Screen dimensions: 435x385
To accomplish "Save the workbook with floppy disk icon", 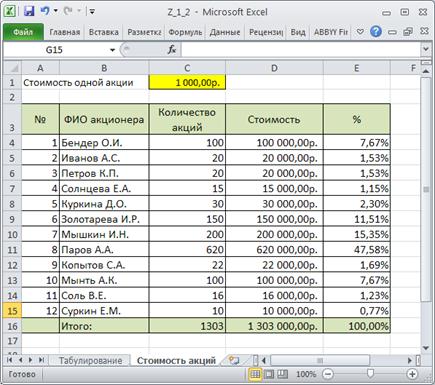I will click(29, 11).
